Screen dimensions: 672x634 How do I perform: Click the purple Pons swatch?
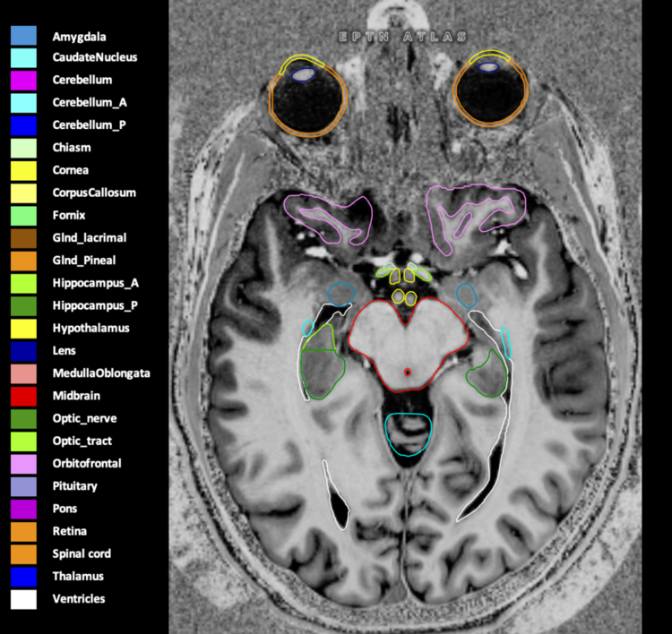point(23,509)
